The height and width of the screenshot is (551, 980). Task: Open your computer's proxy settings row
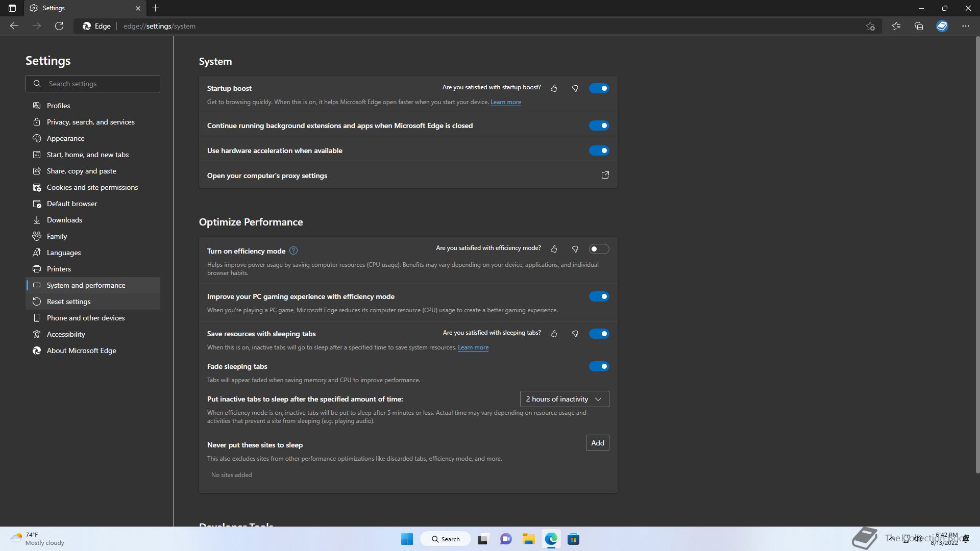pyautogui.click(x=408, y=176)
